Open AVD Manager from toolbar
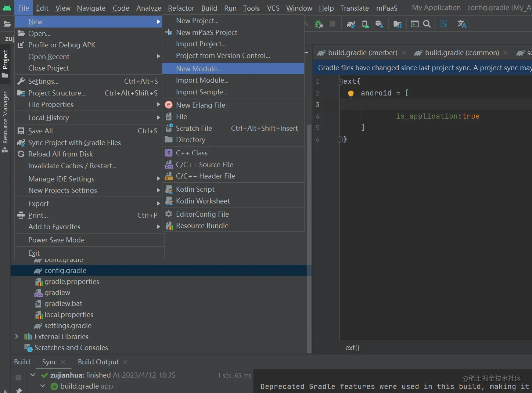The height and width of the screenshot is (393, 532). pos(365,24)
